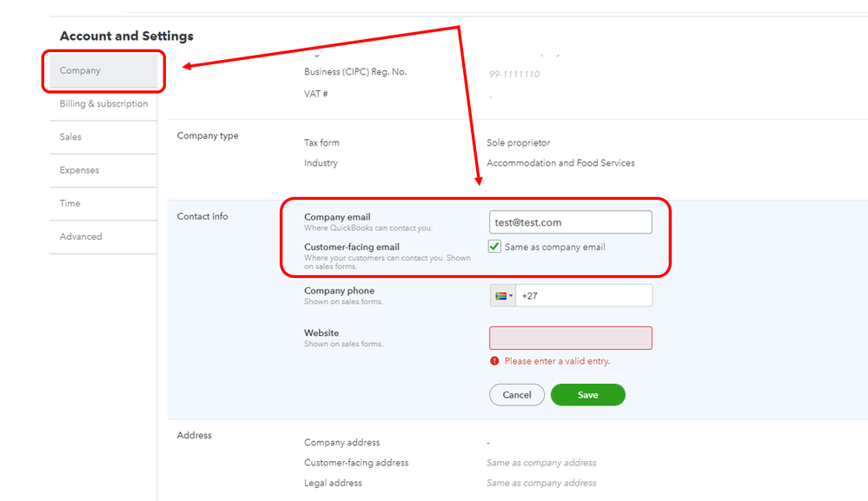
Task: Click the Industry value 'Accommodation and Food Services'
Action: pyautogui.click(x=560, y=163)
